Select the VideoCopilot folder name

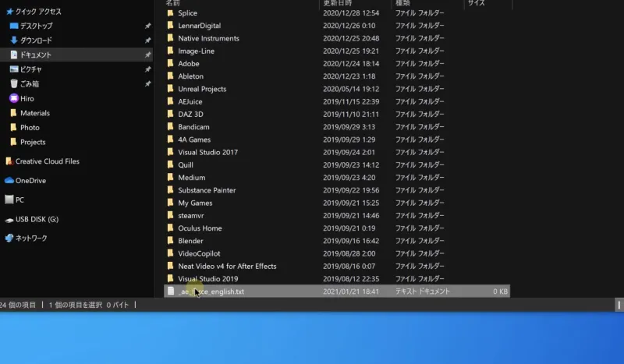[199, 253]
